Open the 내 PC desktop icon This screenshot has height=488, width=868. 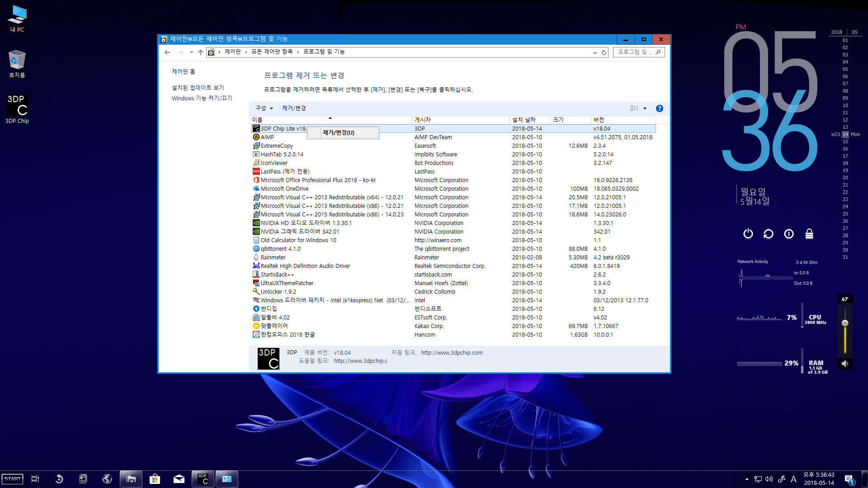[x=17, y=19]
